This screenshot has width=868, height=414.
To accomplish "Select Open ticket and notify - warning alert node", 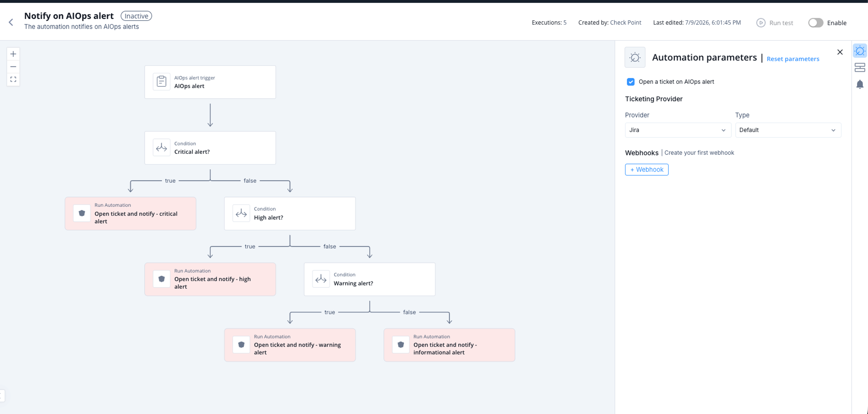I will (x=290, y=345).
